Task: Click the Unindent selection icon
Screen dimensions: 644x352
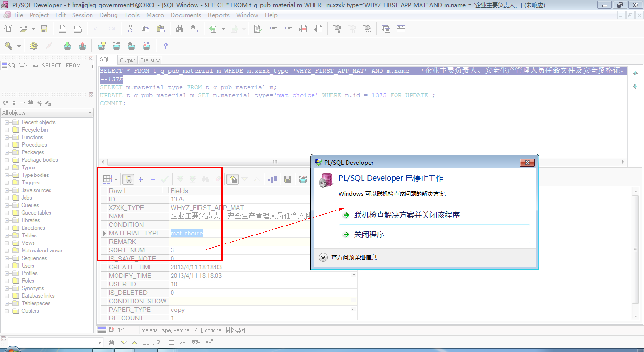Action: pos(288,29)
